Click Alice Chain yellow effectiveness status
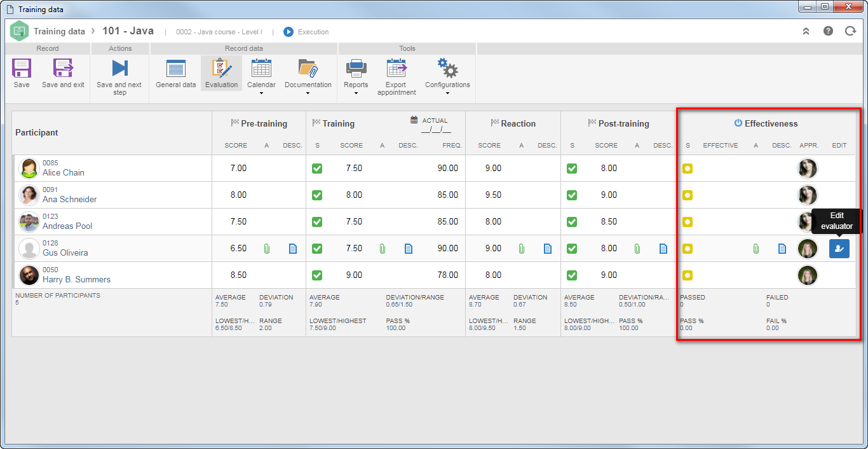The height and width of the screenshot is (449, 868). 688,169
